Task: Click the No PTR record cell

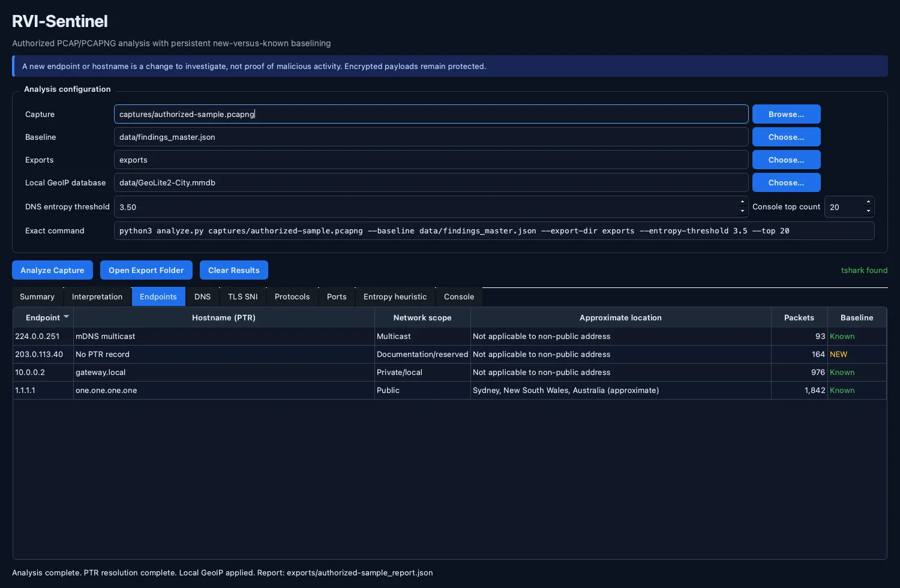Action: [x=224, y=354]
